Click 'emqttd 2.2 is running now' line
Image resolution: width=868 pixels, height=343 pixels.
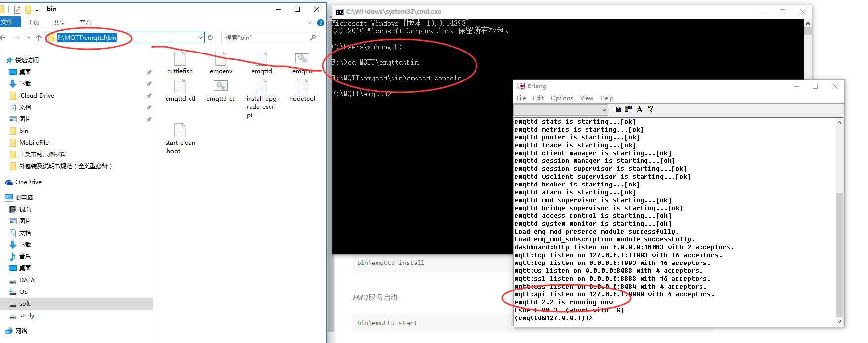(563, 302)
